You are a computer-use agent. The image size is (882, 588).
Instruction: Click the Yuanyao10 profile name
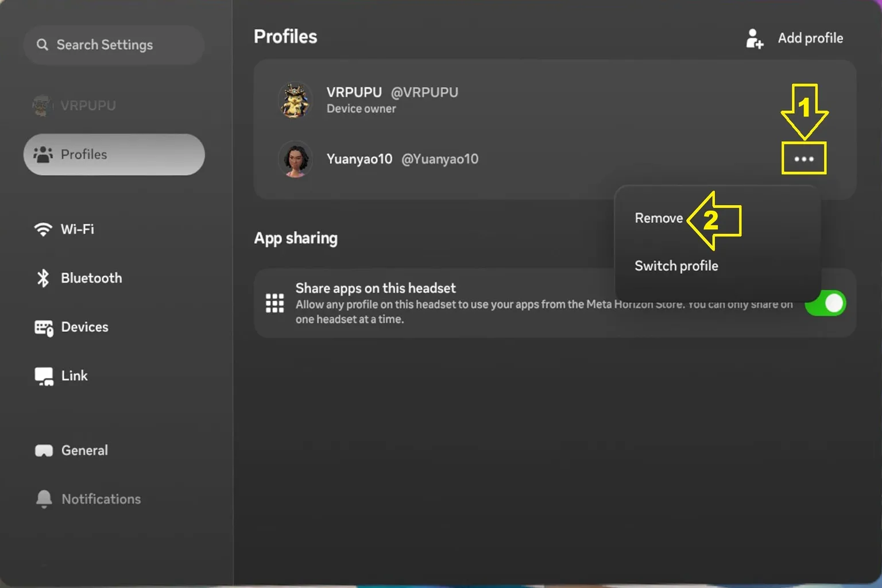pos(359,159)
